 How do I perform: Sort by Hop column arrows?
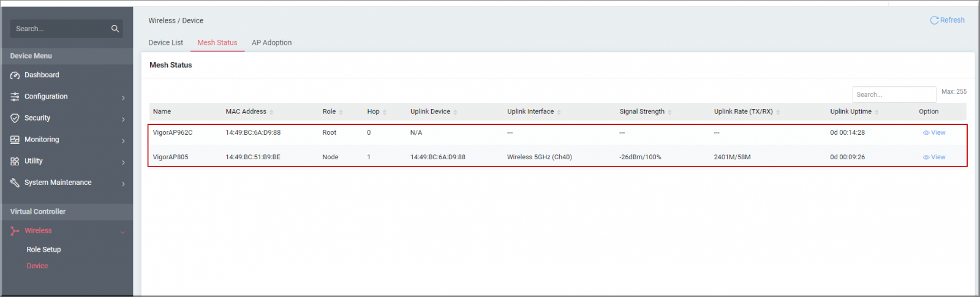385,112
